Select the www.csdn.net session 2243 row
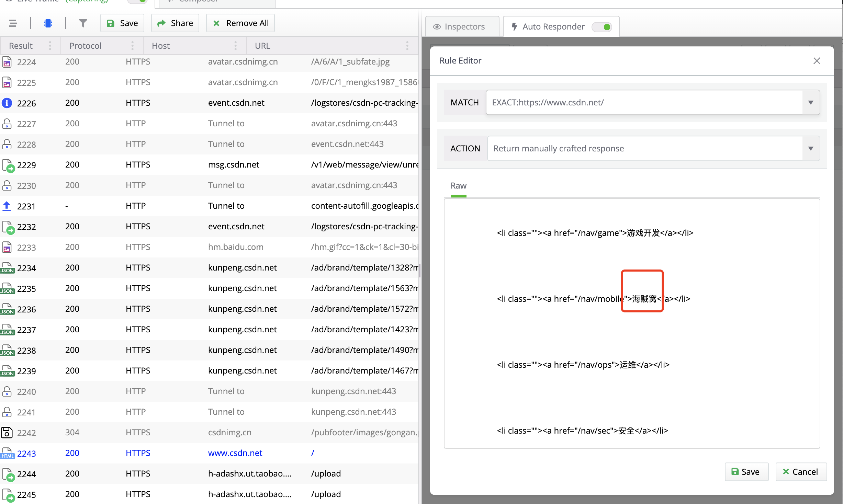The image size is (843, 504). (x=235, y=453)
